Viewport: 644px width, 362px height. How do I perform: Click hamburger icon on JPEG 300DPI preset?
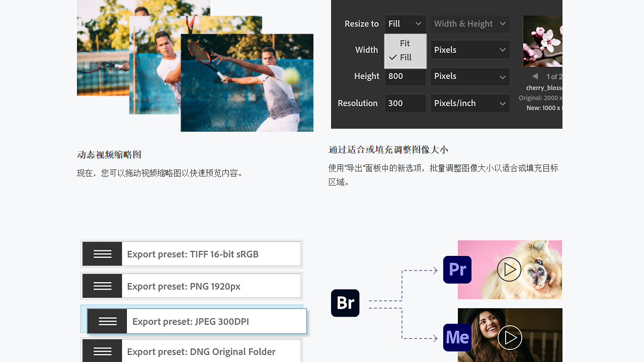pos(107,321)
